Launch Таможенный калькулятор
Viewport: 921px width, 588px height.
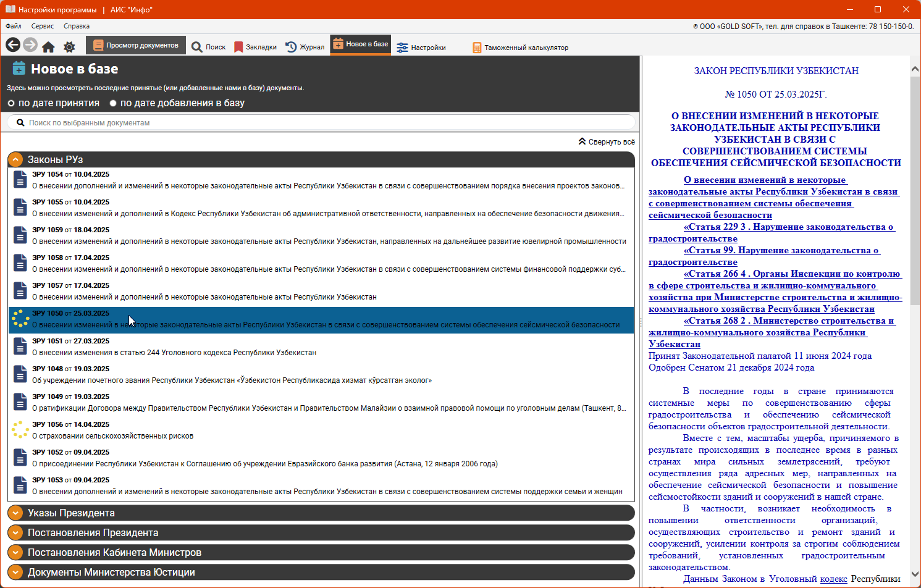coord(520,48)
